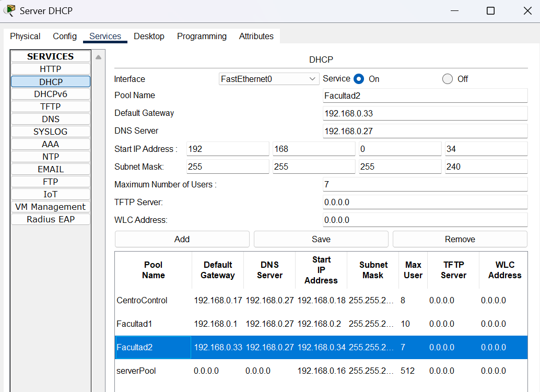Click the Server DHCP window app icon

(9, 10)
